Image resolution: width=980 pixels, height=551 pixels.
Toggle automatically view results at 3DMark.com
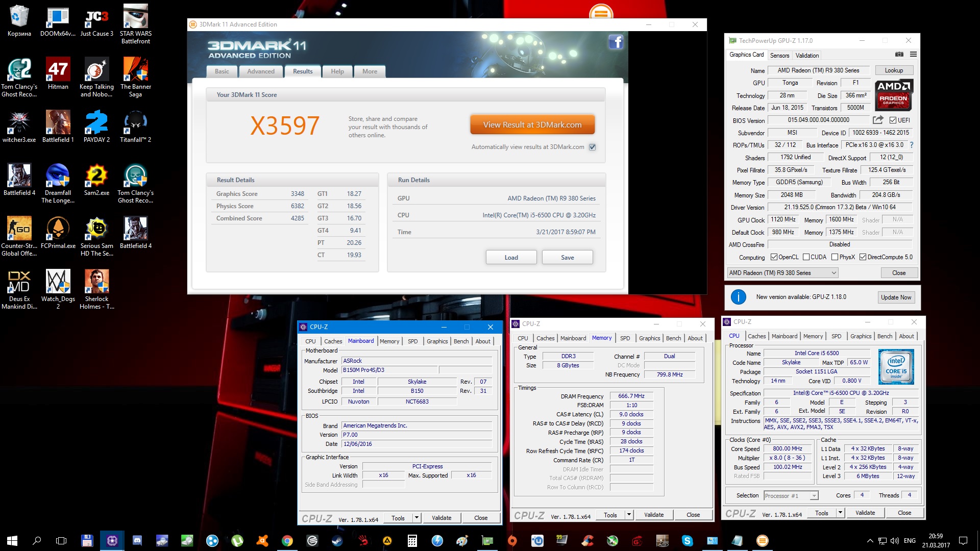pyautogui.click(x=592, y=147)
